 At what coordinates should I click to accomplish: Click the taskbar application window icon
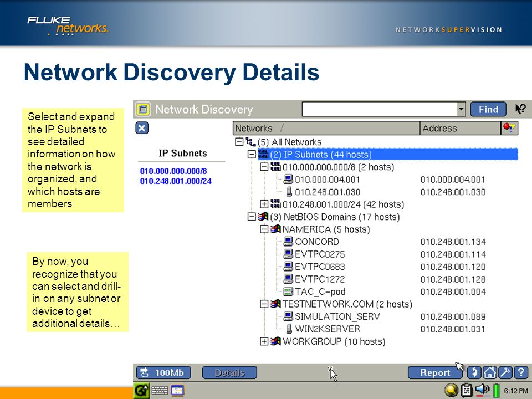pyautogui.click(x=177, y=391)
